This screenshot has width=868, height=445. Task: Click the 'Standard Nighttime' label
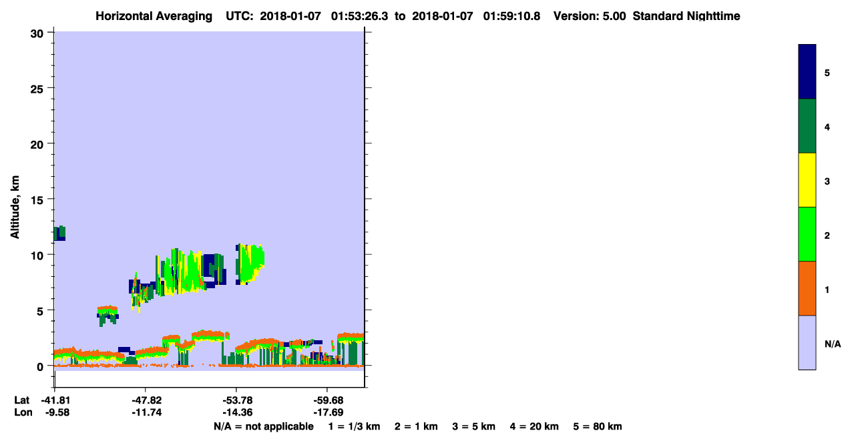coord(686,16)
